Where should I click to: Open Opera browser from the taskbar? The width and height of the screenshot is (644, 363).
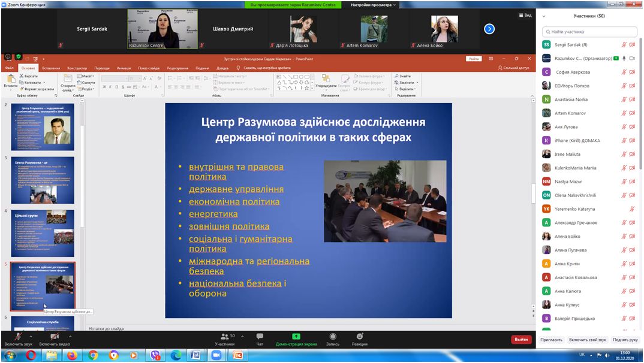pos(31,355)
